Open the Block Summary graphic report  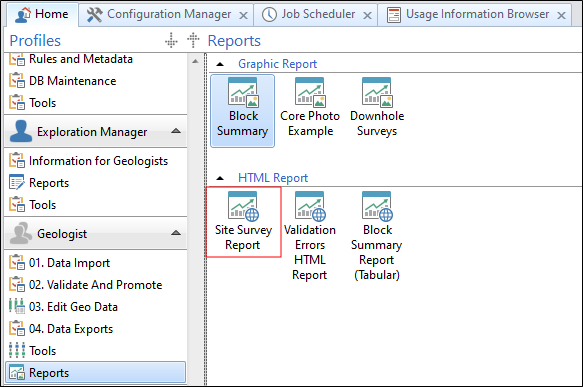pyautogui.click(x=242, y=111)
